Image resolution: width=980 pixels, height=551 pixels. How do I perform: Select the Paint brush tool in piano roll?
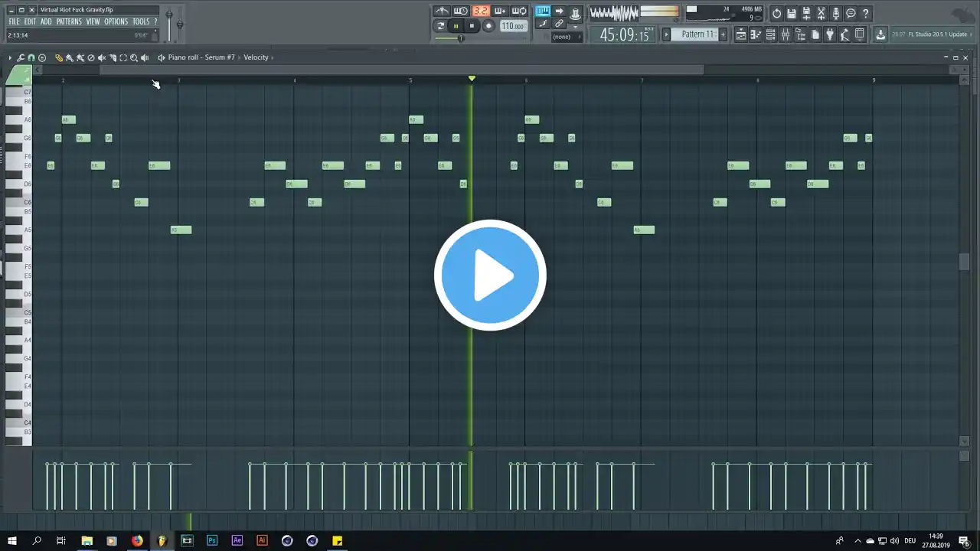click(x=69, y=57)
